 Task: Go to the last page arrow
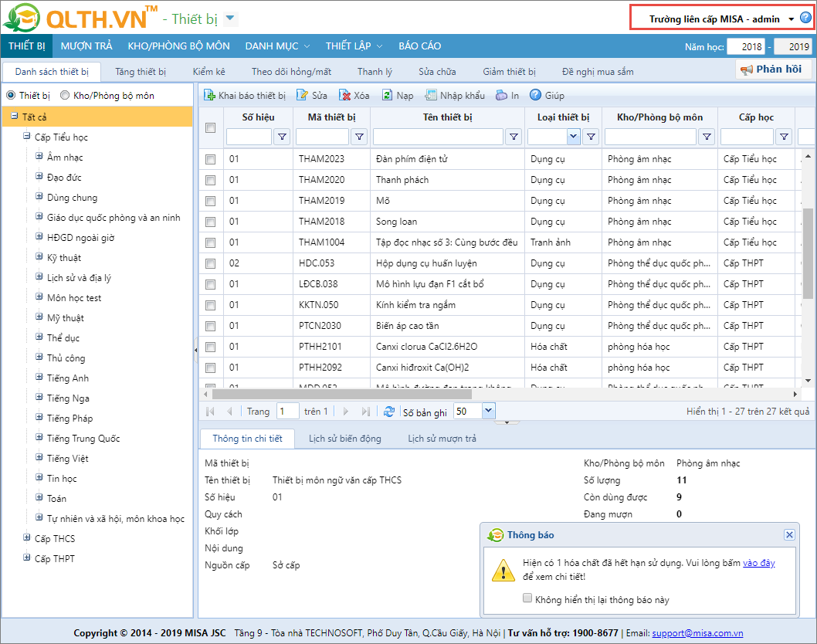point(366,412)
